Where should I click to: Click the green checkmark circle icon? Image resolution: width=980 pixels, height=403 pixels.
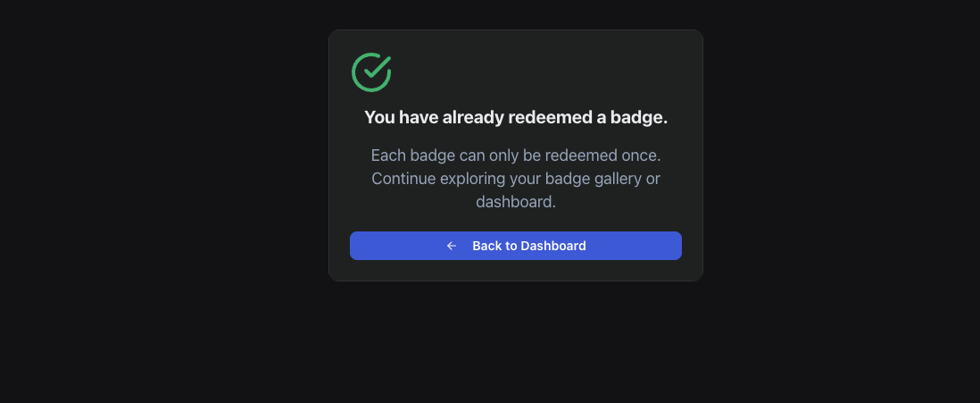(x=371, y=72)
